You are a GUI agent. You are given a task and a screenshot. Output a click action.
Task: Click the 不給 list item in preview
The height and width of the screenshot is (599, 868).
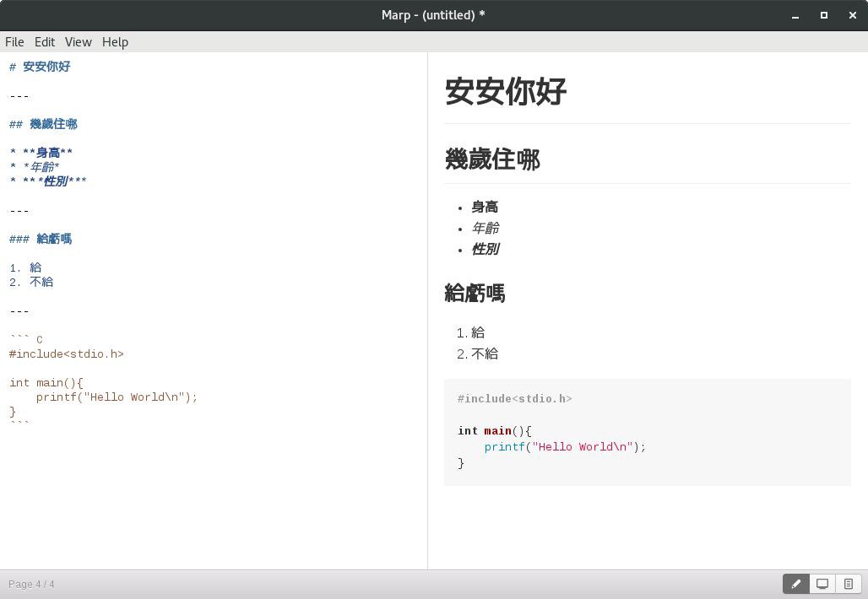pos(485,354)
